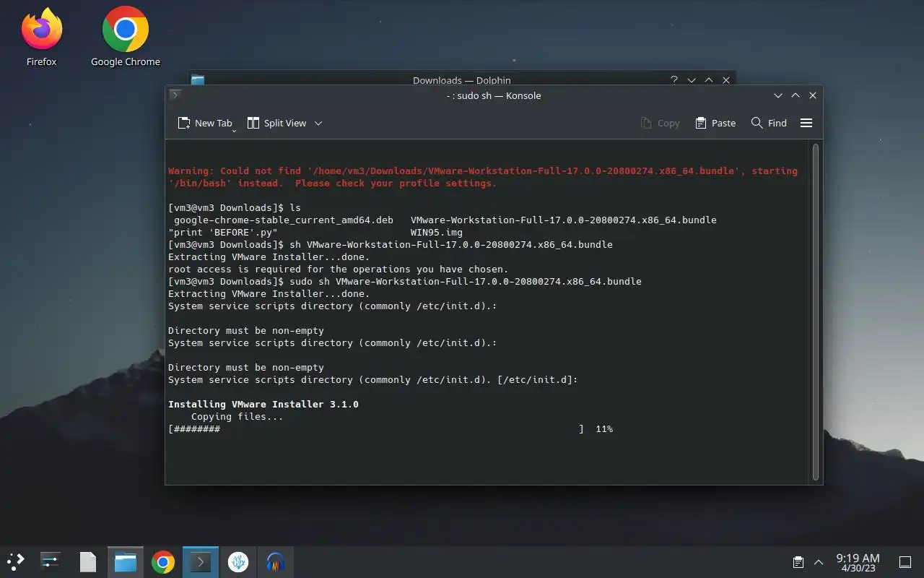Maximize the Konsole window
Viewport: 924px width, 578px height.
796,95
